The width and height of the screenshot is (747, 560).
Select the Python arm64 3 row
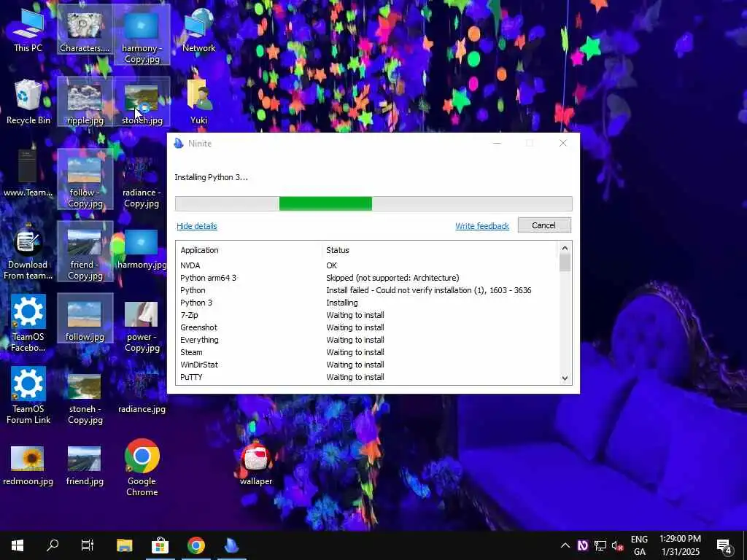click(367, 278)
